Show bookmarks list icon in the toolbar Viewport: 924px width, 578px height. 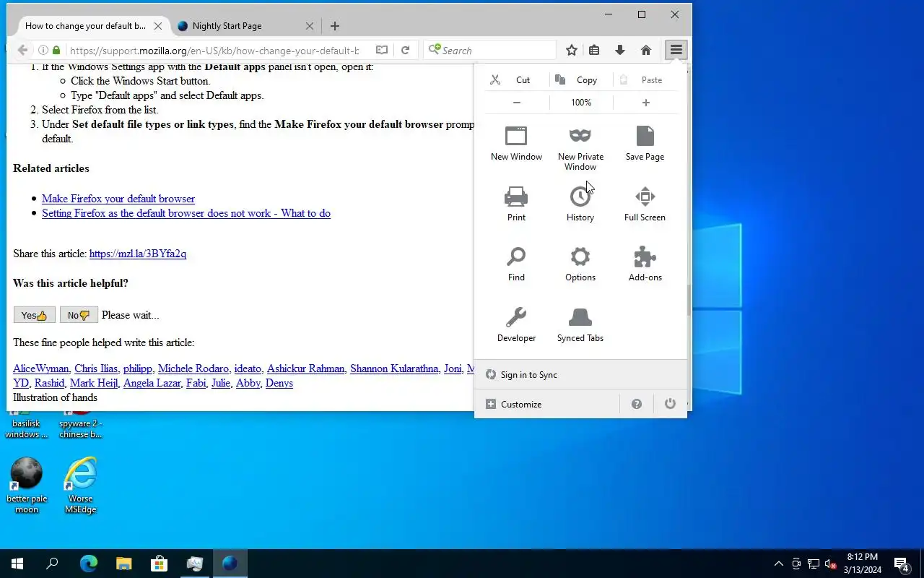594,50
